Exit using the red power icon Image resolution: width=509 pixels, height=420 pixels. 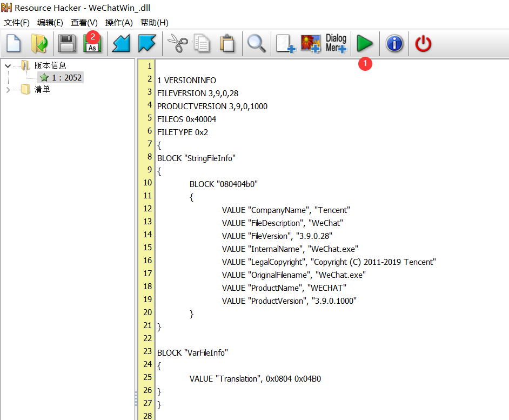point(423,44)
